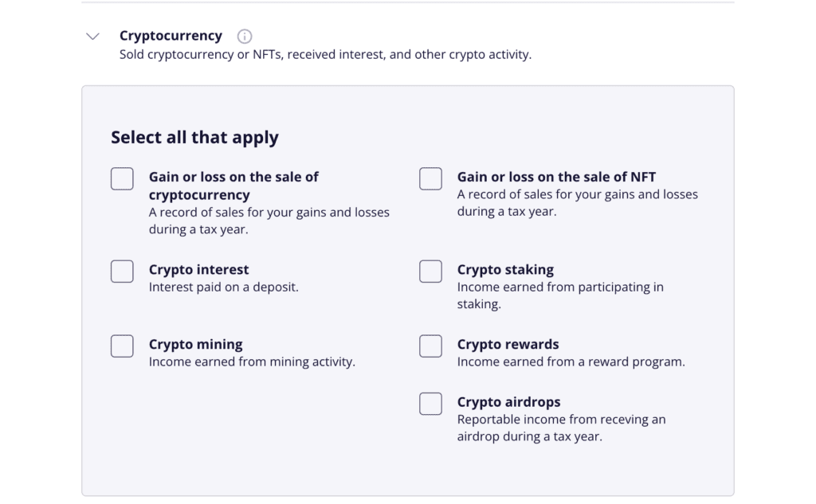Tick the cryptocurrency sale gain/loss checkbox
The height and width of the screenshot is (504, 816).
(x=122, y=179)
